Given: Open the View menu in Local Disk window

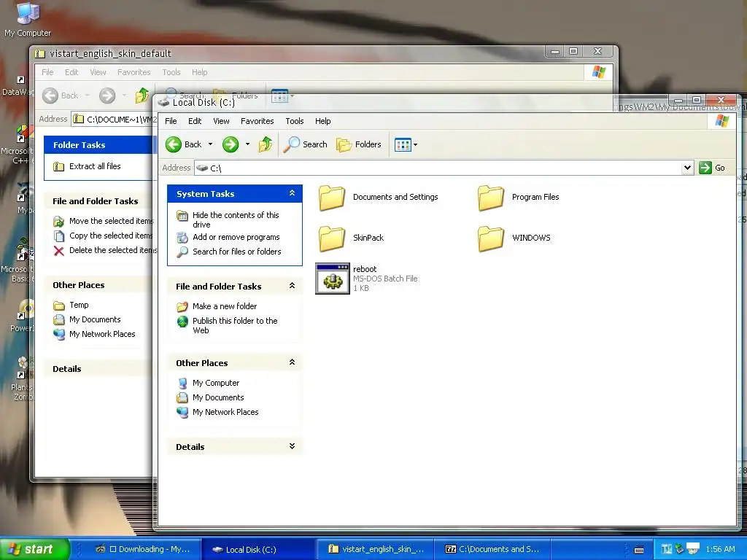Looking at the screenshot, I should [x=221, y=121].
